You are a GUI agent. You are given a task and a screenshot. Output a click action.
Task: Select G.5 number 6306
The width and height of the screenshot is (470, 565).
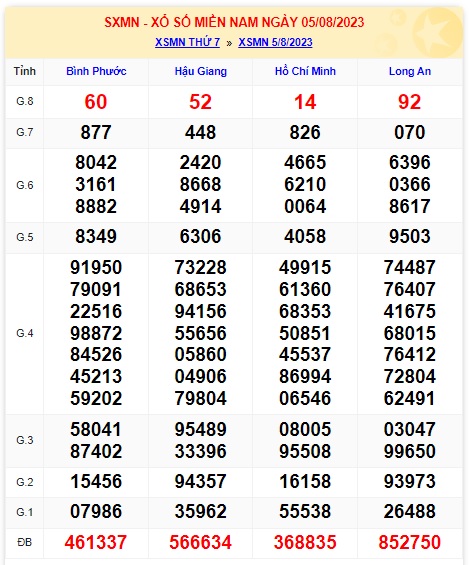point(200,236)
